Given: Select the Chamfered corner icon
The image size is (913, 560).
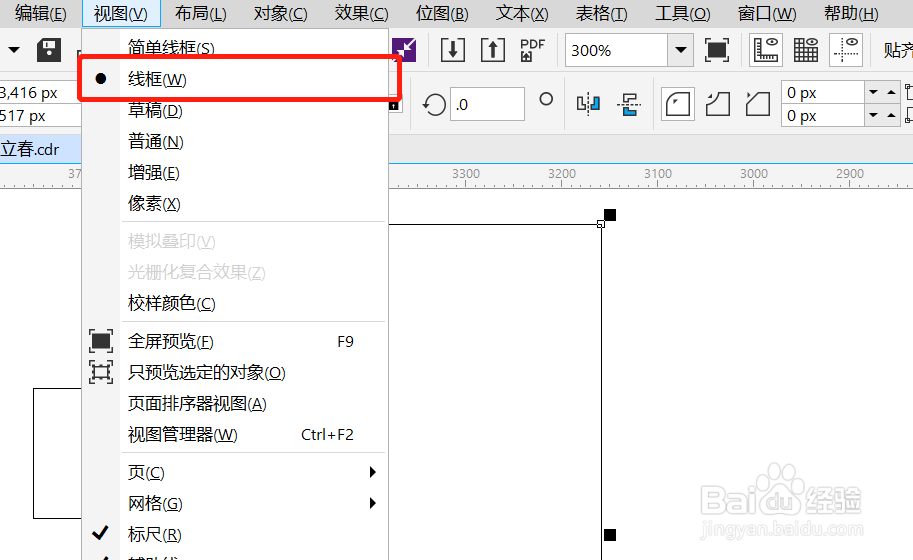Looking at the screenshot, I should point(758,105).
